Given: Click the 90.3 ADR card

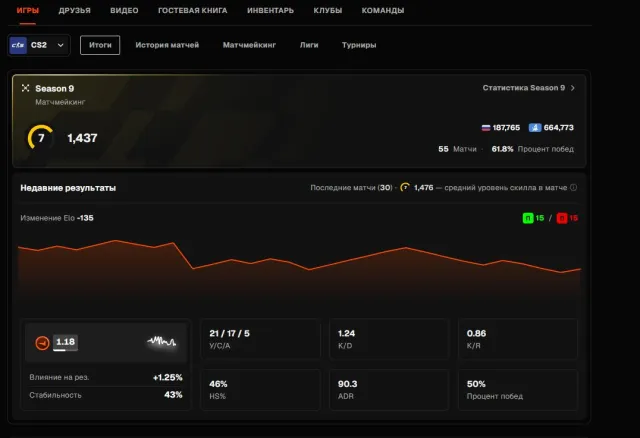Looking at the screenshot, I should (389, 389).
